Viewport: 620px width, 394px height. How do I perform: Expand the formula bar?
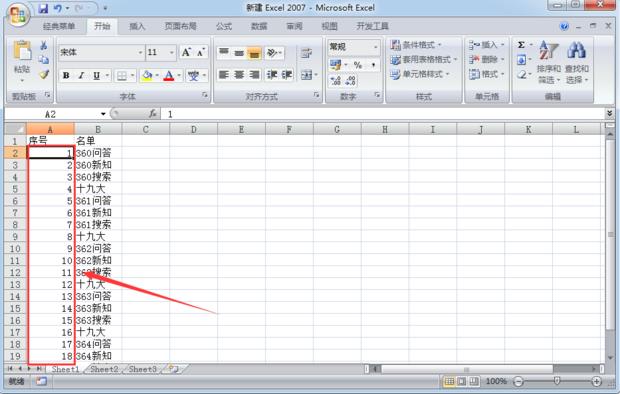click(x=610, y=114)
